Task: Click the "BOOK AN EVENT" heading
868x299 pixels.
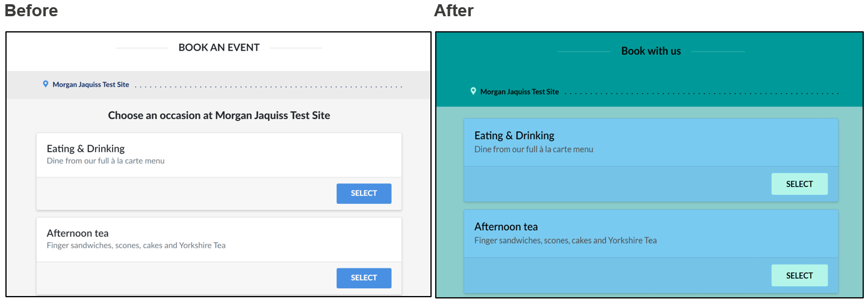Action: (219, 48)
